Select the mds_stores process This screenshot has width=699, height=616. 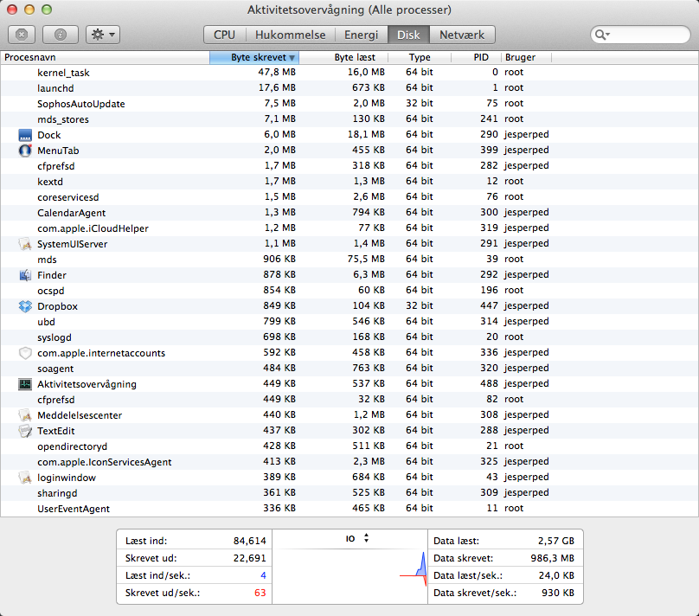(349, 119)
